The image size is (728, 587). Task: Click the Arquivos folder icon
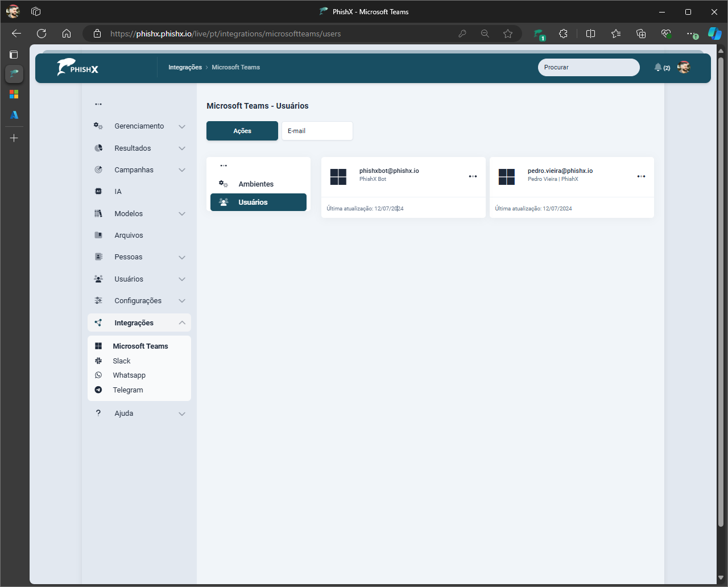pos(98,235)
